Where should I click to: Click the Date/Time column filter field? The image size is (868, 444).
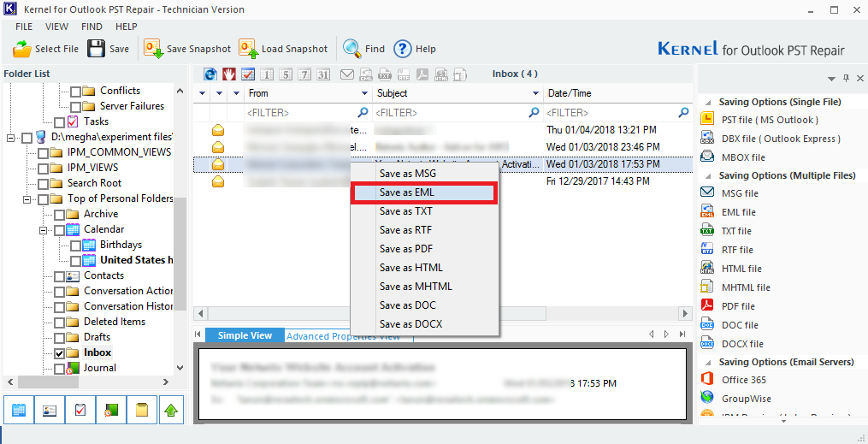tap(617, 113)
